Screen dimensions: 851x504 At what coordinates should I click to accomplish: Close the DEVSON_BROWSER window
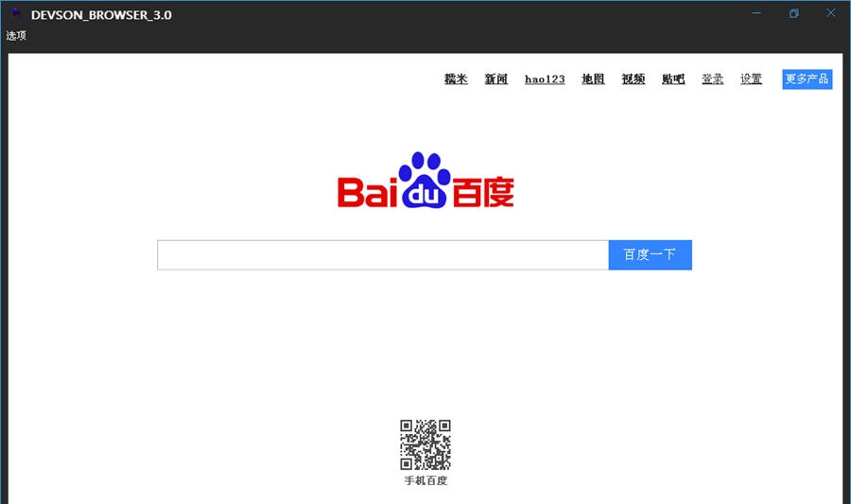[830, 13]
